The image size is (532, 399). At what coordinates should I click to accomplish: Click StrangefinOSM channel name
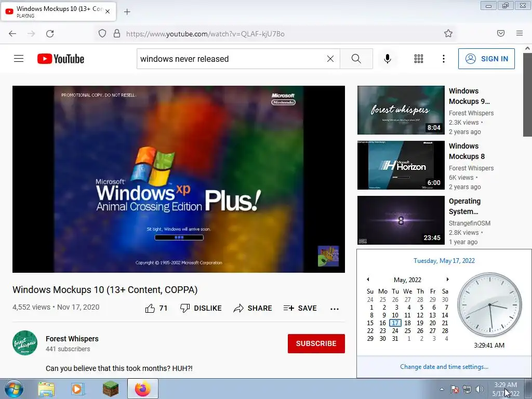click(x=470, y=223)
